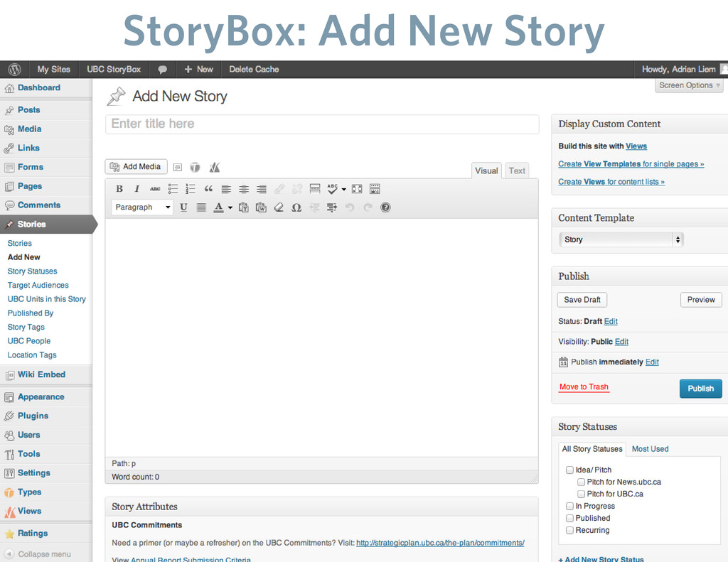This screenshot has height=562, width=728.
Task: Click the add form icon beside Add Media
Action: click(177, 167)
